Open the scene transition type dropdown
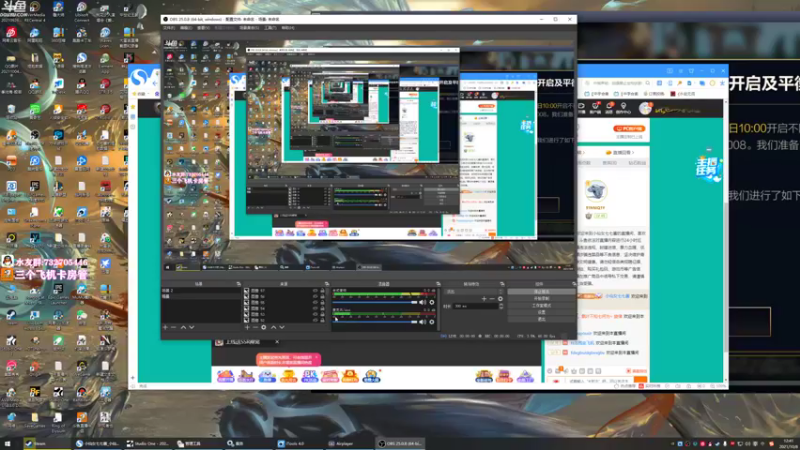 (x=474, y=291)
